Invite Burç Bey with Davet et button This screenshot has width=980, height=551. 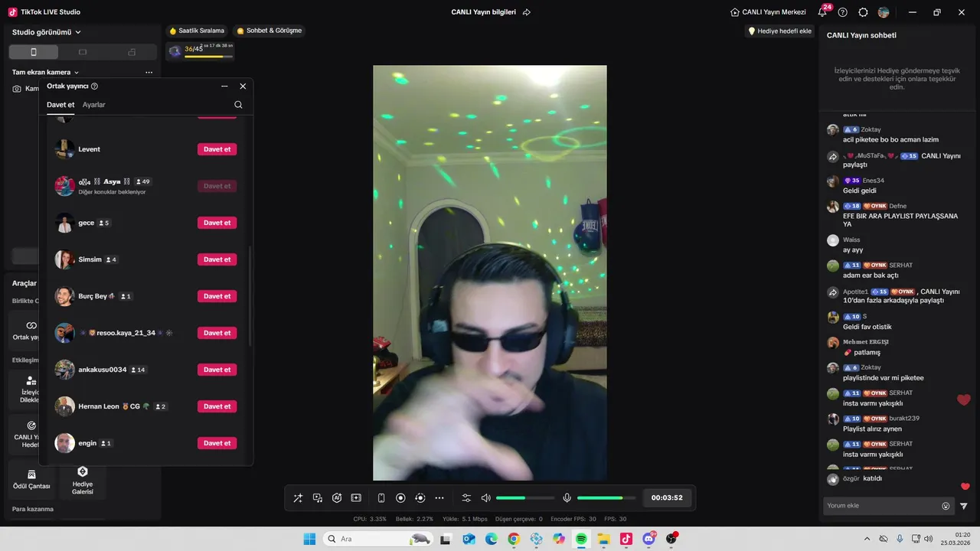click(x=217, y=296)
